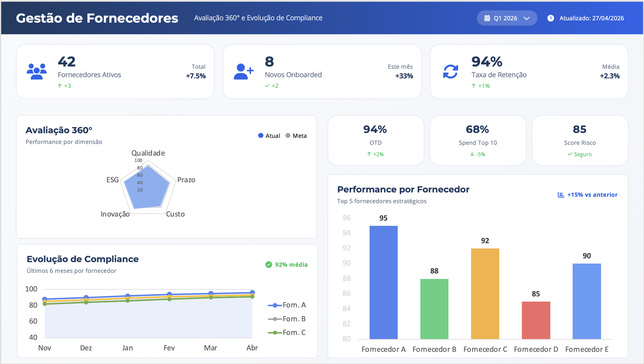Click the clock icon beside Atualizado
644x364 pixels.
pos(551,18)
